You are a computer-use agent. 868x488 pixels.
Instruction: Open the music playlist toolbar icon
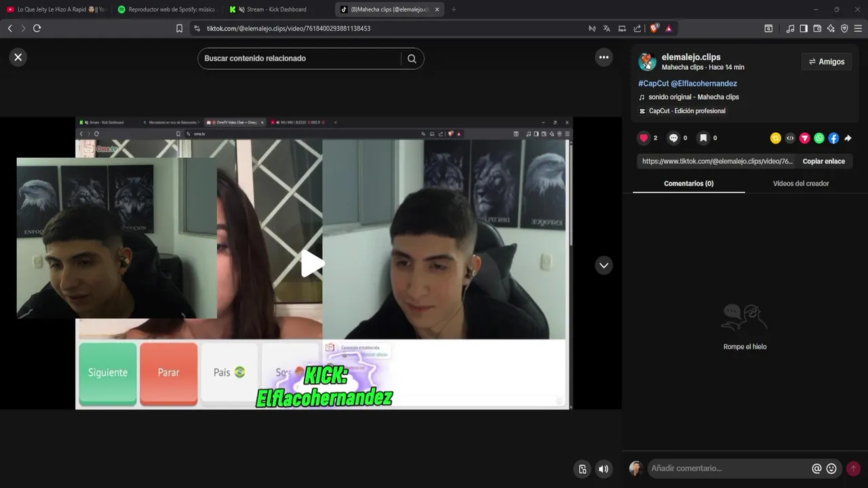coord(790,28)
